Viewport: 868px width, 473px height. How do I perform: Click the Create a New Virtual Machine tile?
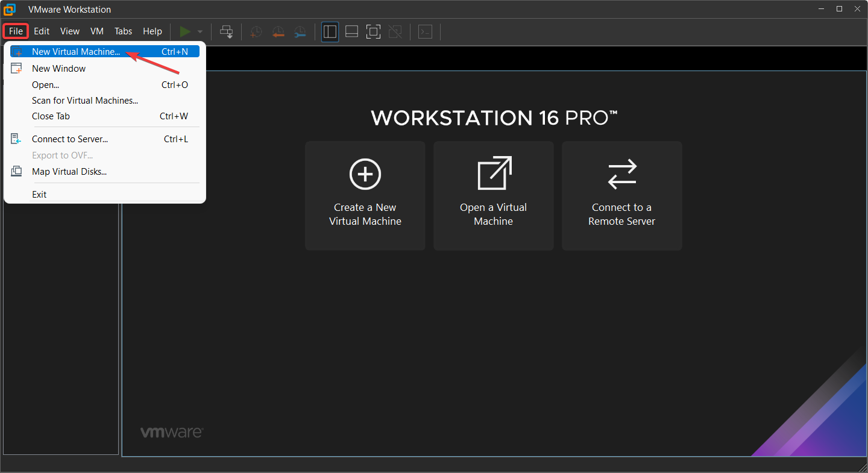[x=365, y=196]
